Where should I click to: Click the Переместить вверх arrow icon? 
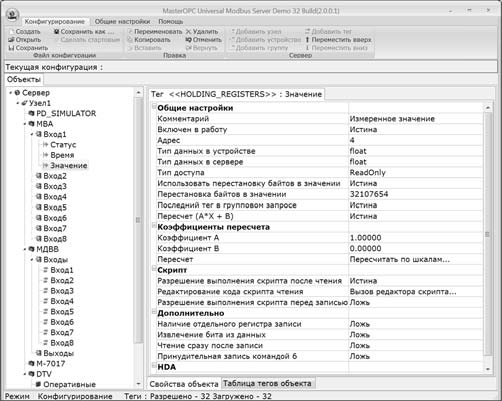(307, 40)
